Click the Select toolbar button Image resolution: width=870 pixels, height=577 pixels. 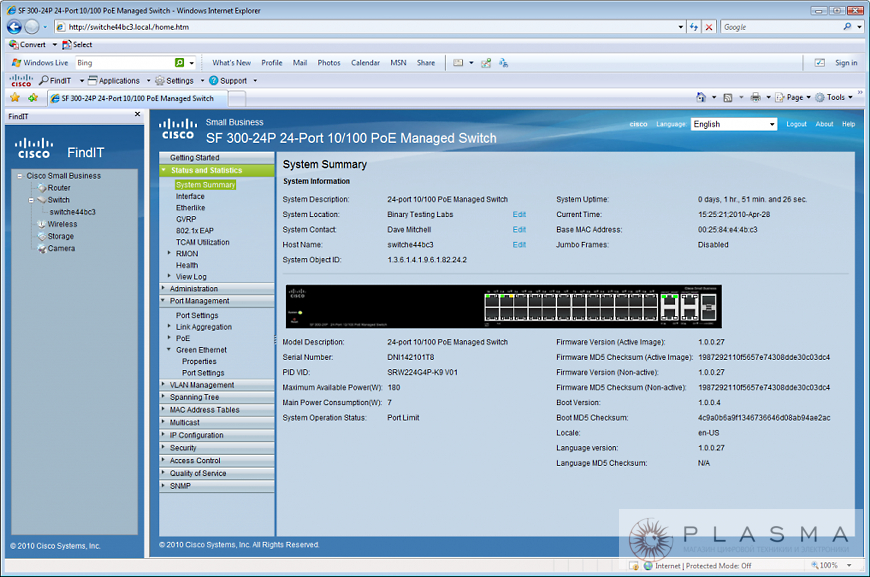tap(77, 44)
